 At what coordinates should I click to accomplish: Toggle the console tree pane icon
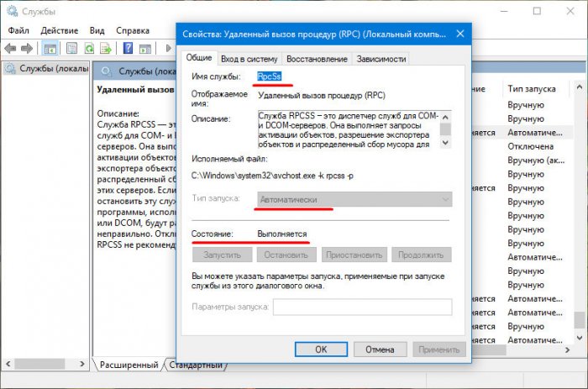[x=50, y=49]
